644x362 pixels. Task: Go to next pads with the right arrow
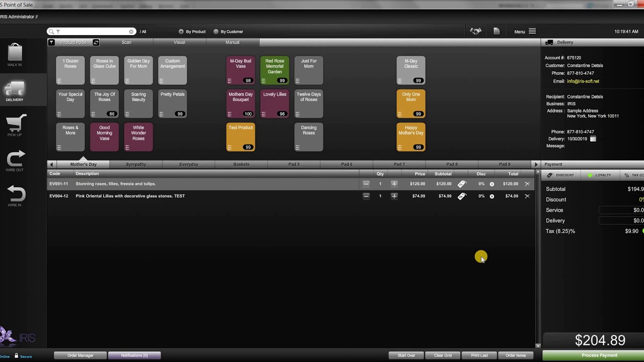[536, 164]
